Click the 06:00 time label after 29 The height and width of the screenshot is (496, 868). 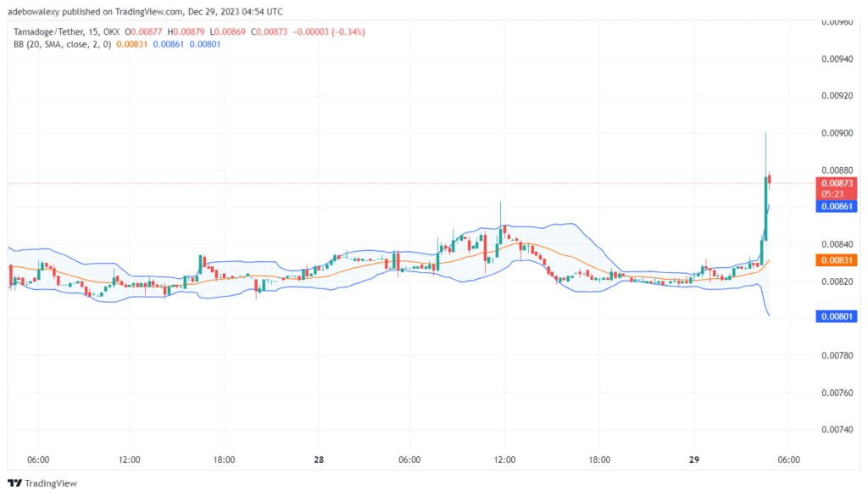tap(789, 460)
